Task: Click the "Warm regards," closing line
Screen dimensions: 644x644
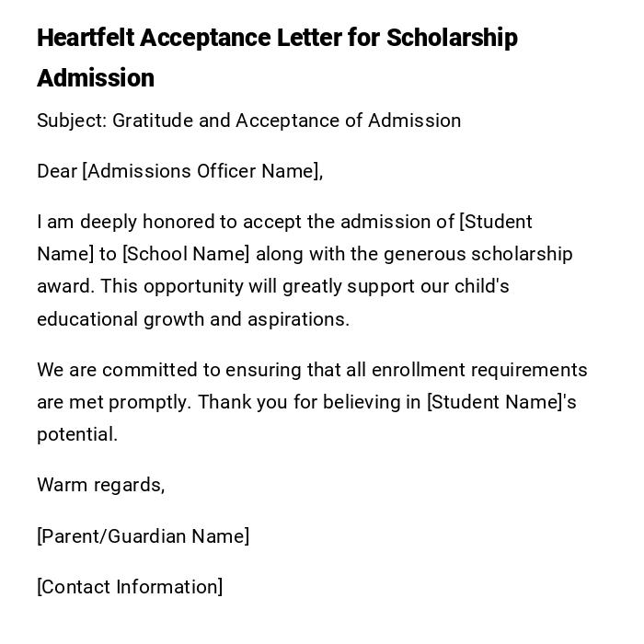Action: tap(101, 485)
